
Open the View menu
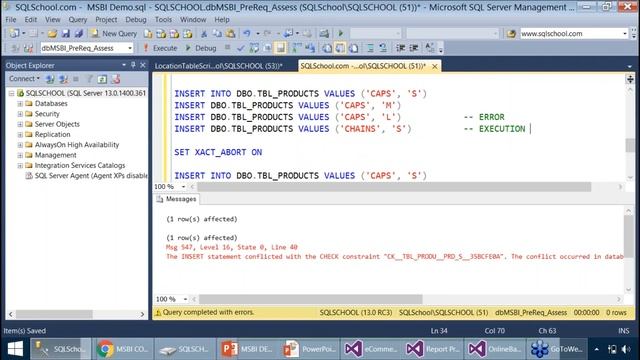[x=53, y=20]
